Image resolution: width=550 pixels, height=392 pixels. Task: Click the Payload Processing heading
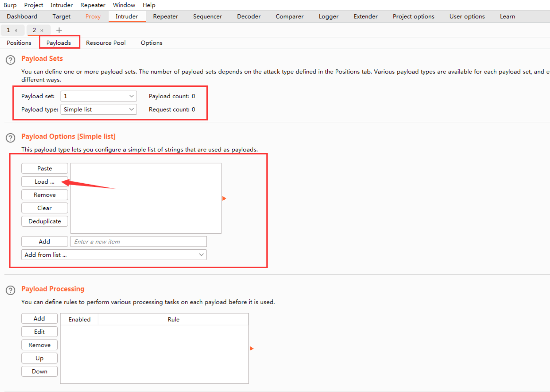click(53, 289)
